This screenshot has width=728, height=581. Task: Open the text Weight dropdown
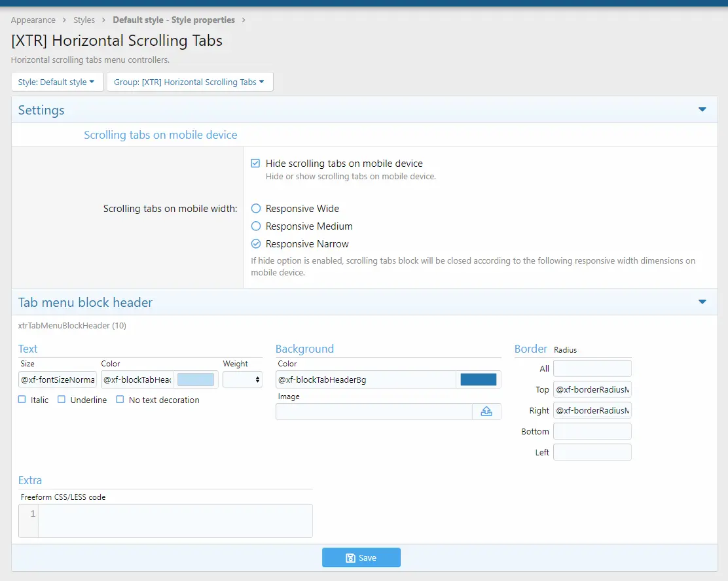[x=242, y=379]
